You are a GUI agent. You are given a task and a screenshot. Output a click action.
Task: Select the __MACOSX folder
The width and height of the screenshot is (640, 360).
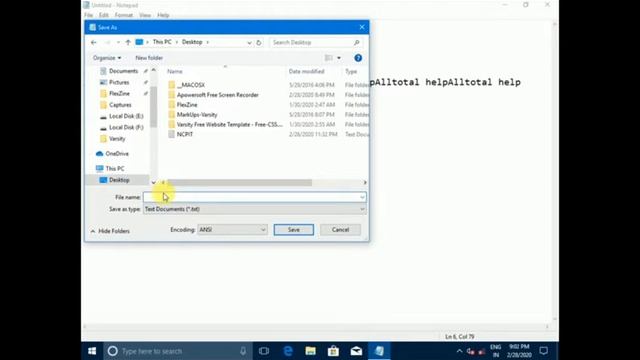(191, 85)
